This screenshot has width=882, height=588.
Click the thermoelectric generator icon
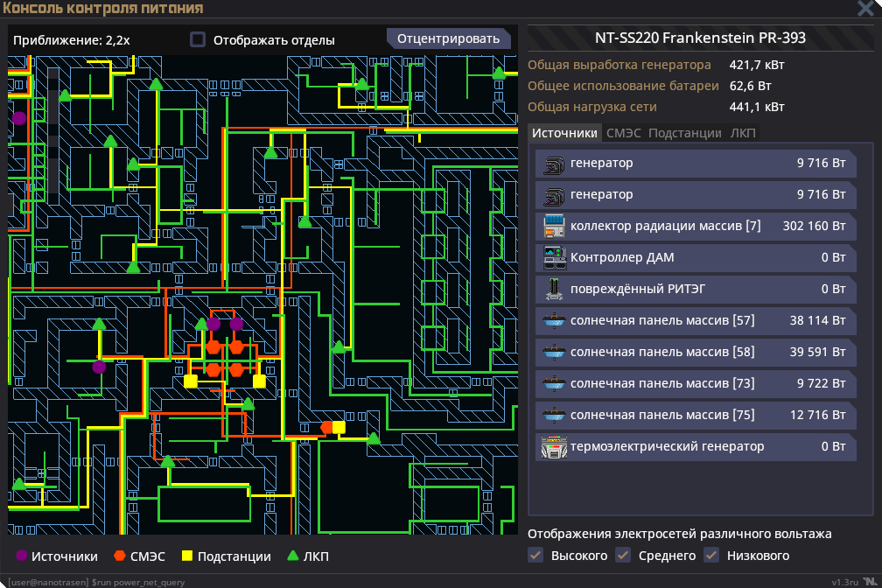click(x=555, y=446)
